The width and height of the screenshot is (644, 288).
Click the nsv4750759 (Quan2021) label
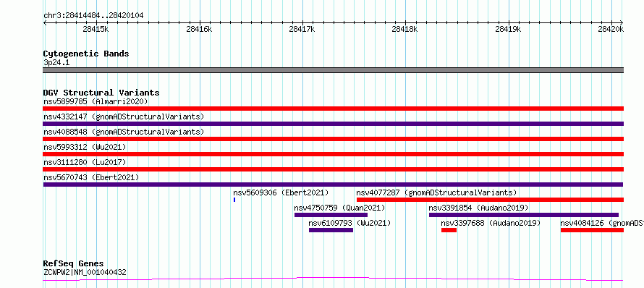(x=339, y=208)
